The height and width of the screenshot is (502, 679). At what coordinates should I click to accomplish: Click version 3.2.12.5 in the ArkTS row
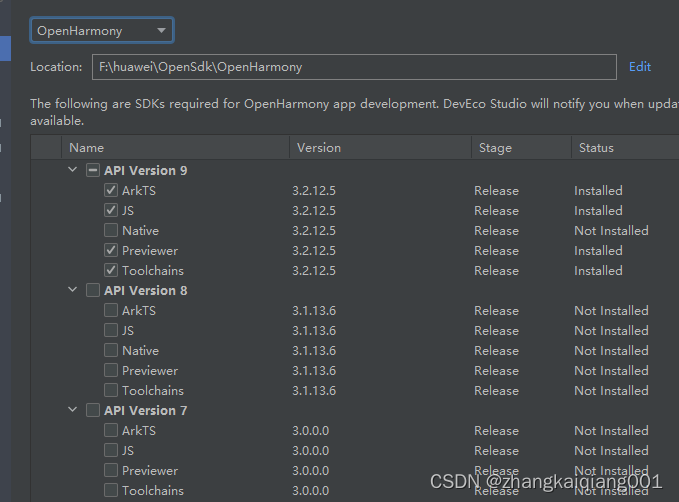tap(314, 191)
